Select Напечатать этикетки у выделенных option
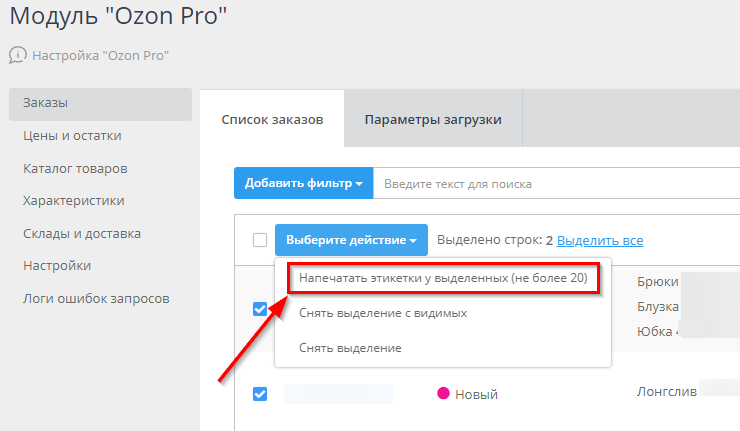 coord(443,278)
